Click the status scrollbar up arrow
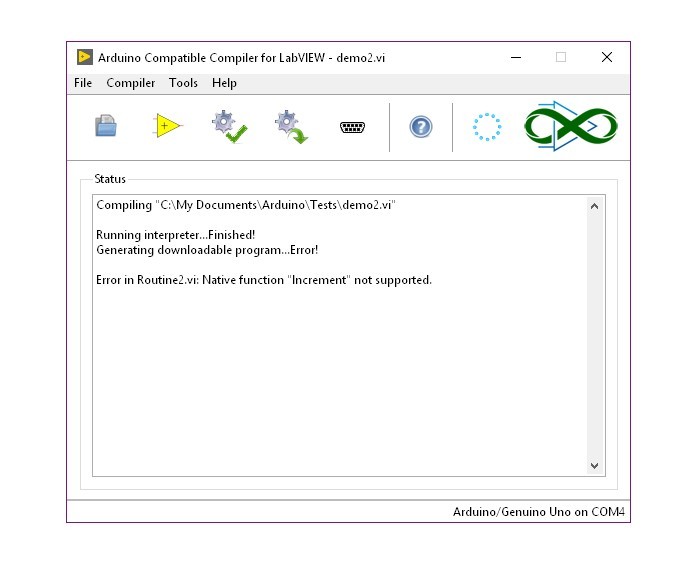The height and width of the screenshot is (564, 696). click(x=595, y=206)
